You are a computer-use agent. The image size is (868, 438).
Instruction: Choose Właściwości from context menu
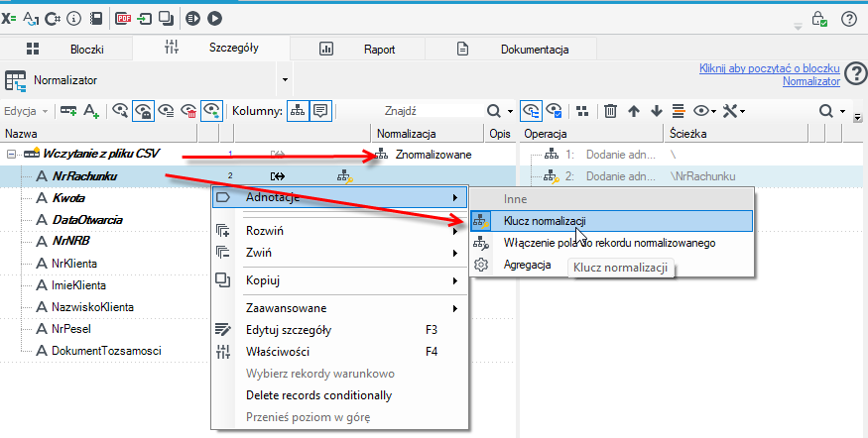coord(339,352)
